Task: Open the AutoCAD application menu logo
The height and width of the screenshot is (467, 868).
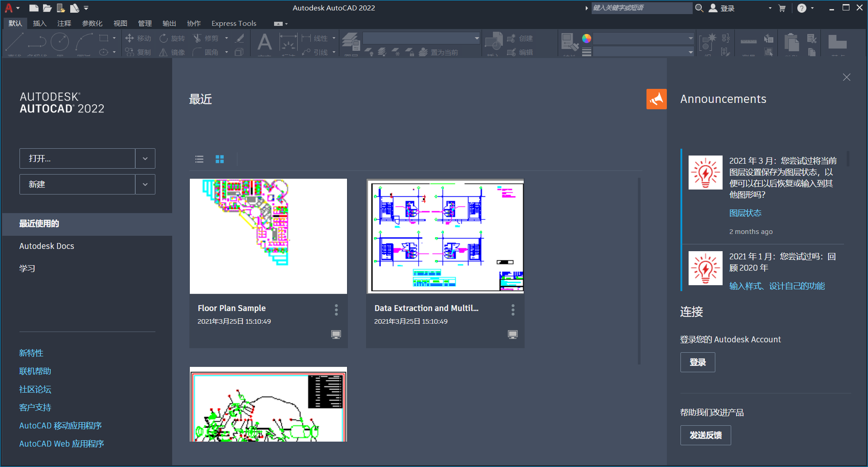Action: [x=9, y=8]
